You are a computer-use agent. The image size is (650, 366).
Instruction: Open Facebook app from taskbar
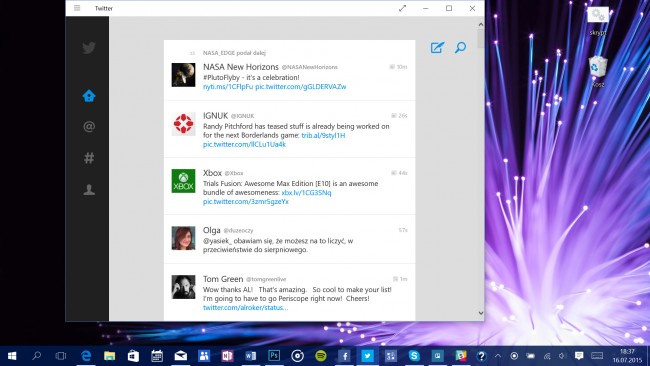click(x=344, y=356)
